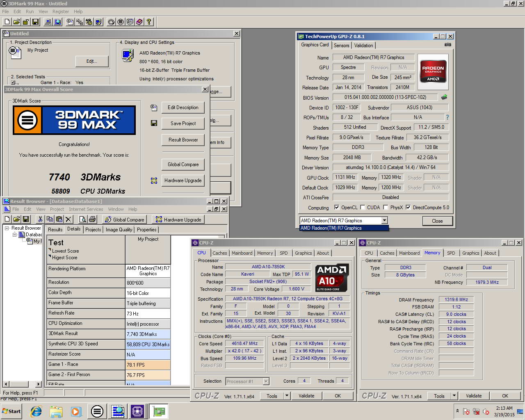Click computer system info icon in 3DMark toolbar
Screen dimensions: 525x420
click(48, 22)
